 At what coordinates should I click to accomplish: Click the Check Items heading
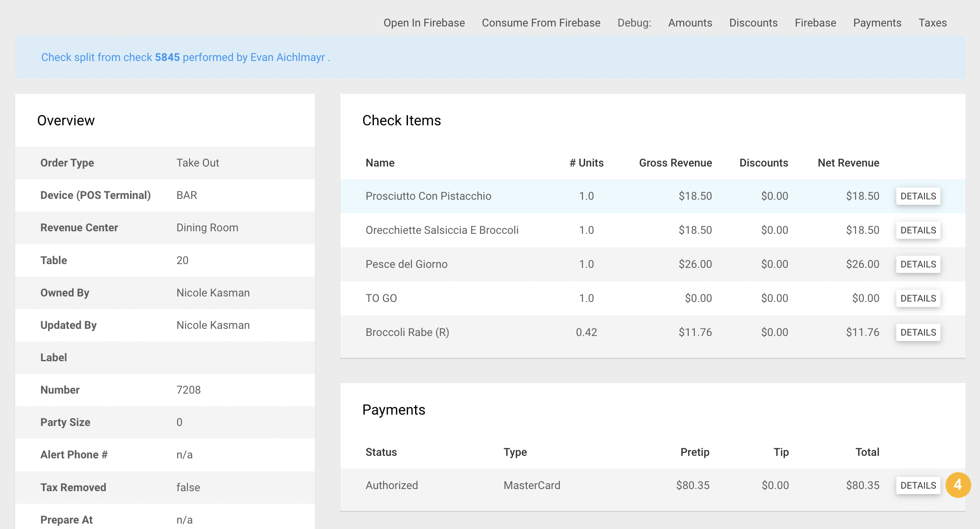click(401, 120)
